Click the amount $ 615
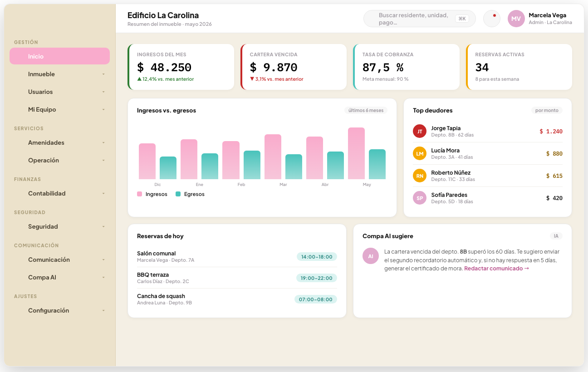 click(554, 176)
